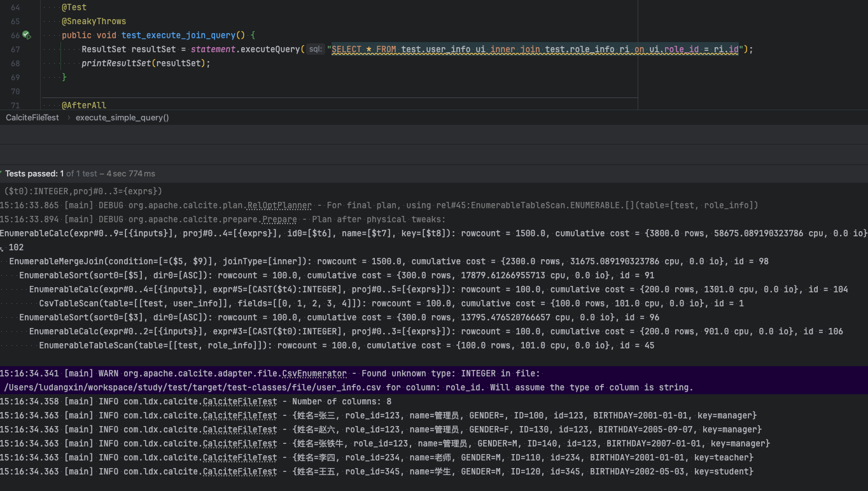Click line number 67 in the gutter

click(x=15, y=50)
